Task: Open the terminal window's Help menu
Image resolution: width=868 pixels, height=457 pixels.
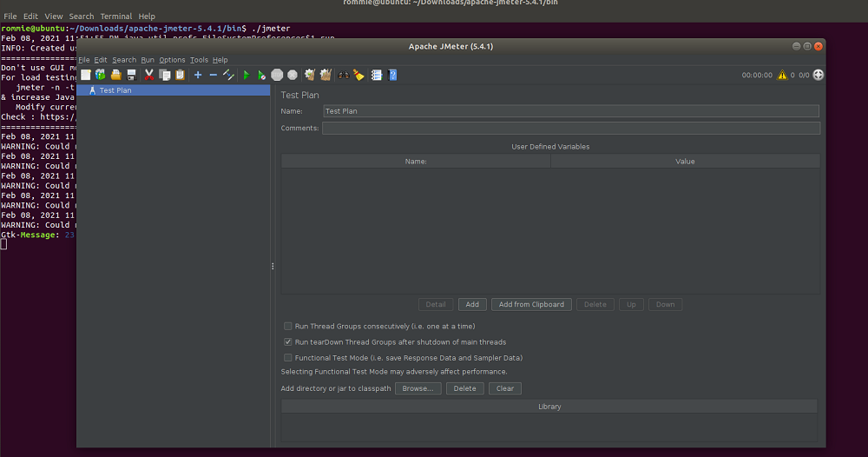Action: pos(147,17)
